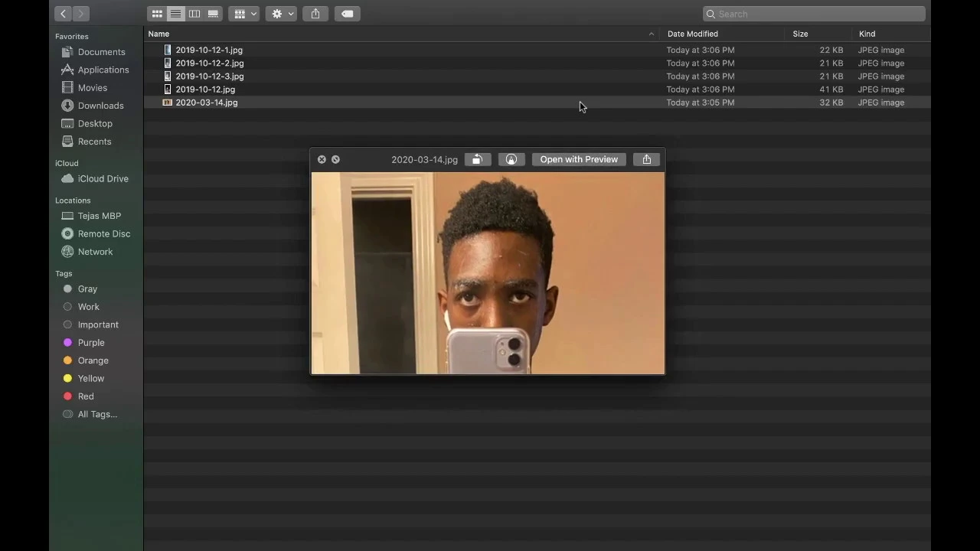Open the Action gear dropdown menu
The width and height of the screenshot is (980, 551).
pyautogui.click(x=282, y=14)
